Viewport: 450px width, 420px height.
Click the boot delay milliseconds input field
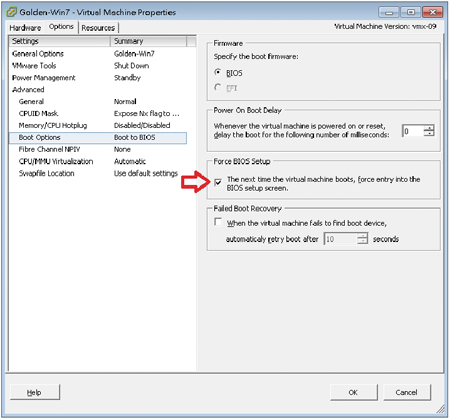point(413,131)
